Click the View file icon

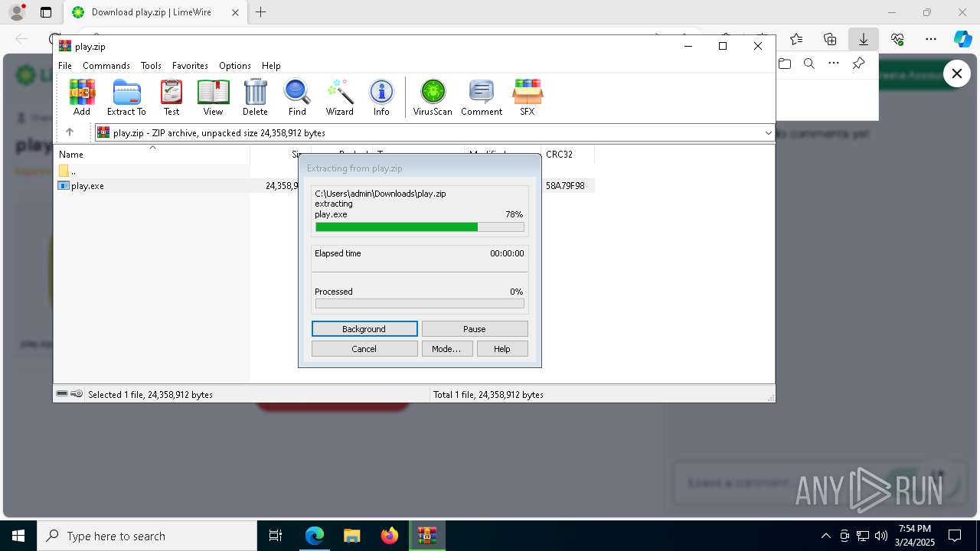coord(213,97)
